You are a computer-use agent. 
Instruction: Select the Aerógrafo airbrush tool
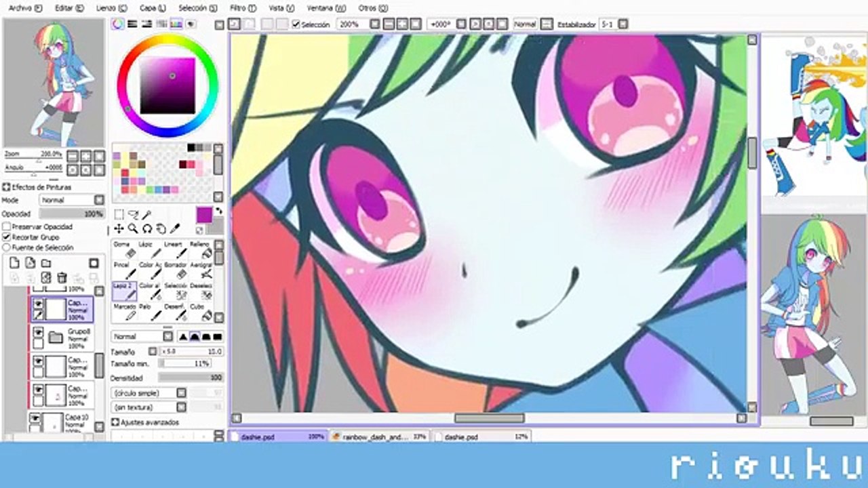tap(201, 270)
